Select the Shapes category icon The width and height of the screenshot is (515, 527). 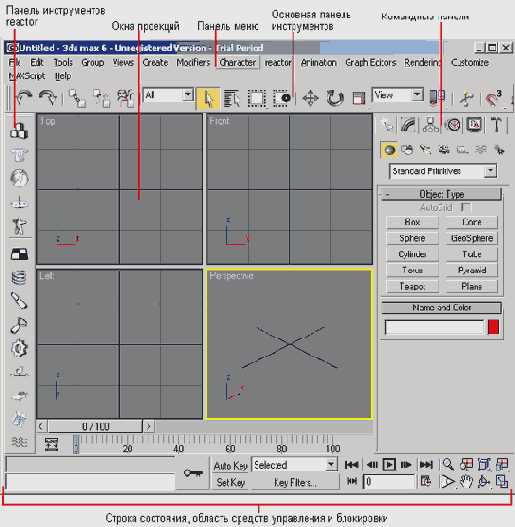click(x=407, y=150)
